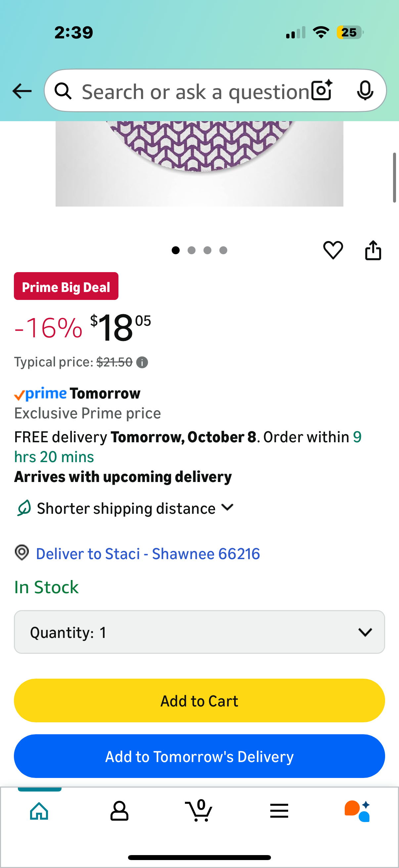This screenshot has height=868, width=399.
Task: Tap the back arrow icon
Action: click(22, 91)
